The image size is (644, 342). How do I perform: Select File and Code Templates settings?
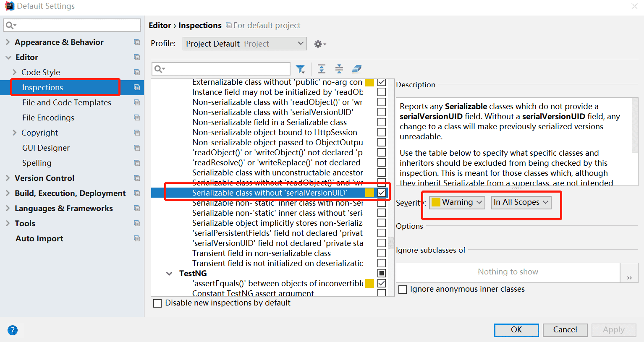[x=67, y=102]
